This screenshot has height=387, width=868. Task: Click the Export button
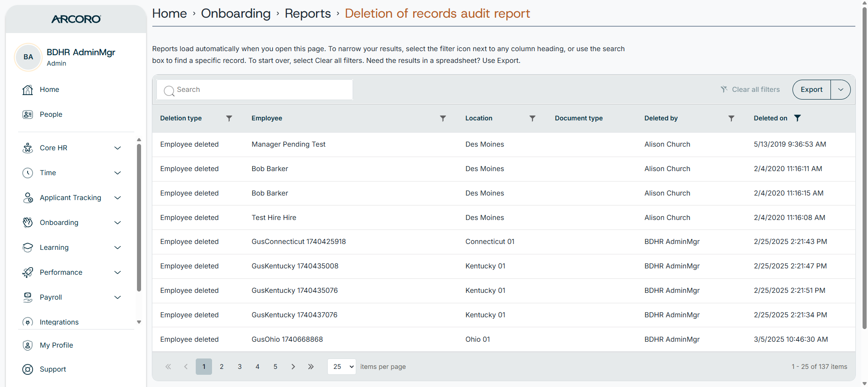811,90
